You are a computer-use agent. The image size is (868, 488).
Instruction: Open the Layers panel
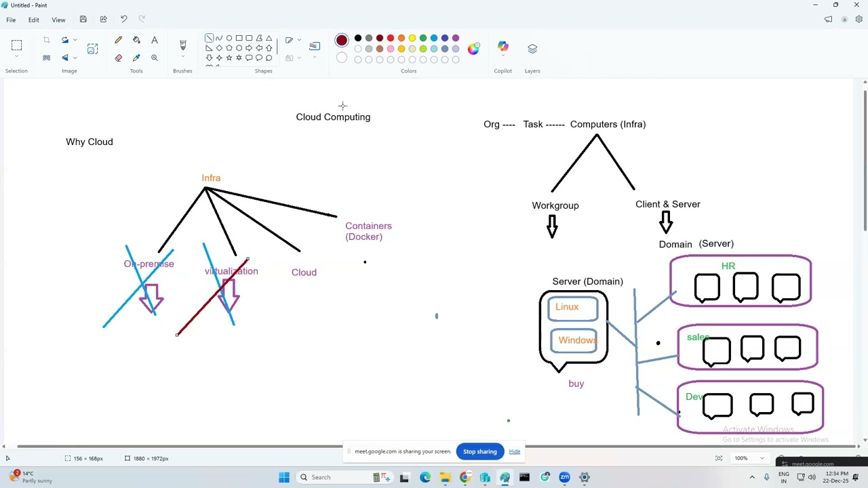532,48
